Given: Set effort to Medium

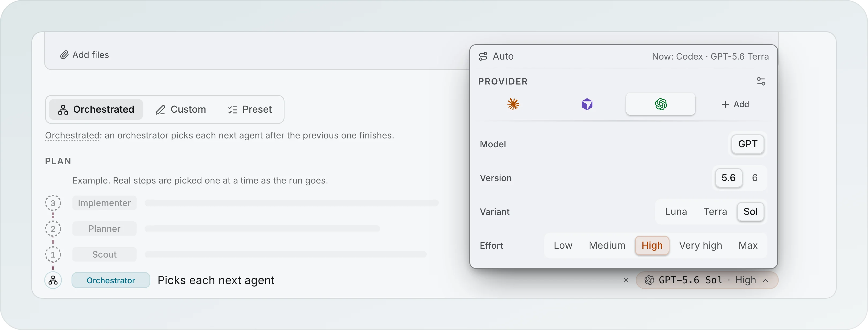Looking at the screenshot, I should tap(607, 245).
